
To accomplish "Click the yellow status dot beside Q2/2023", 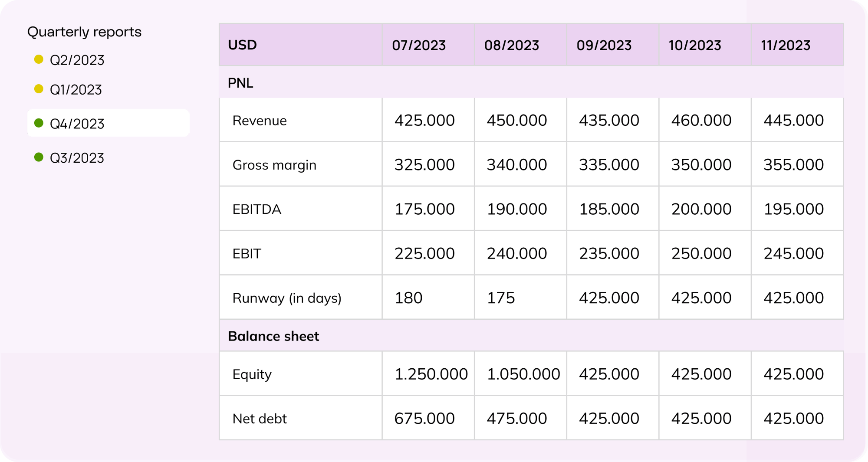I will coord(39,59).
